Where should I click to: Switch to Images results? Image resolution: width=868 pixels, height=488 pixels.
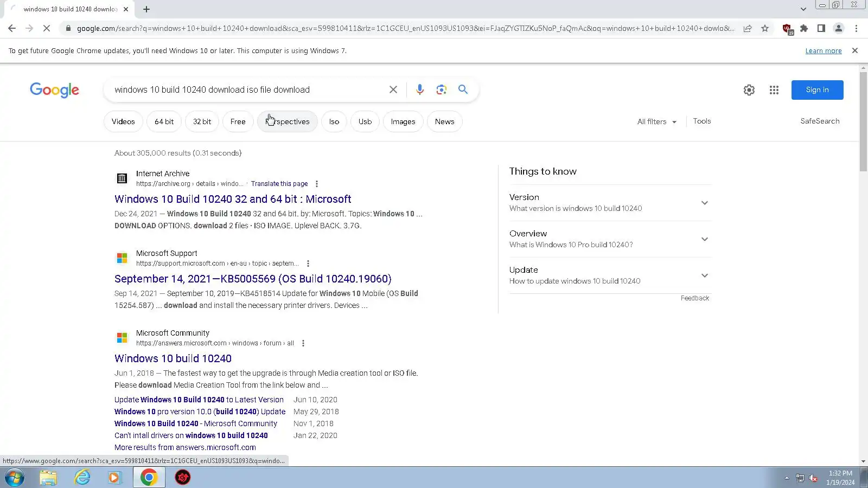click(403, 121)
